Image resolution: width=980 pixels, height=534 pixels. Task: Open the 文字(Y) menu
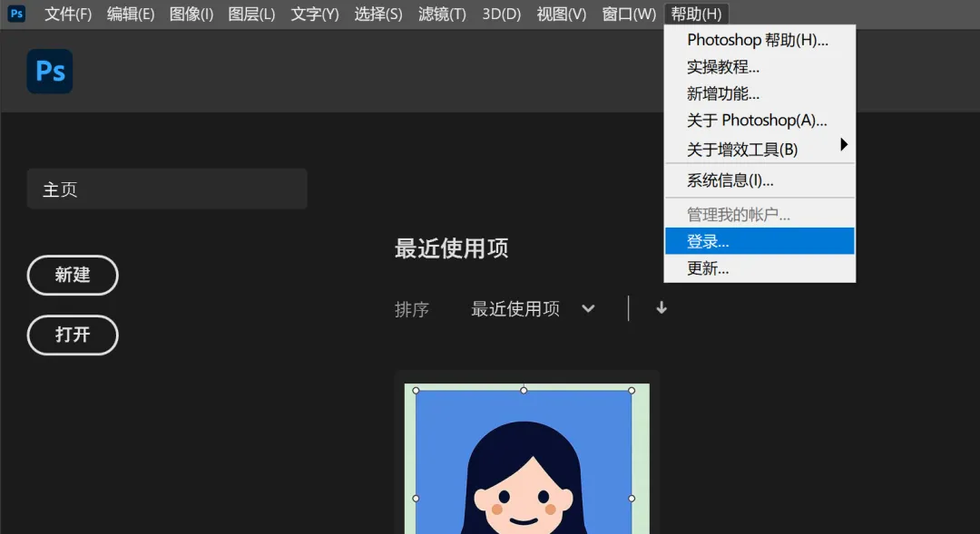pos(314,14)
